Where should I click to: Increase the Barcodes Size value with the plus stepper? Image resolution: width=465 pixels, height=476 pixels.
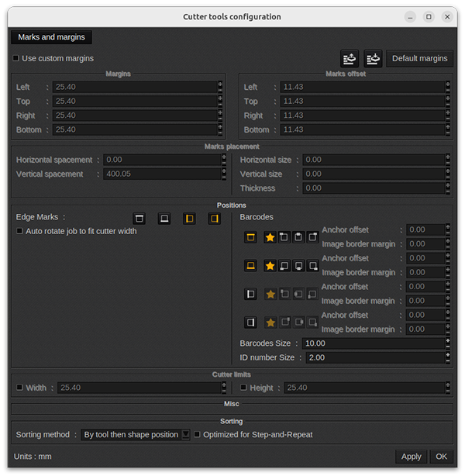[447, 340]
